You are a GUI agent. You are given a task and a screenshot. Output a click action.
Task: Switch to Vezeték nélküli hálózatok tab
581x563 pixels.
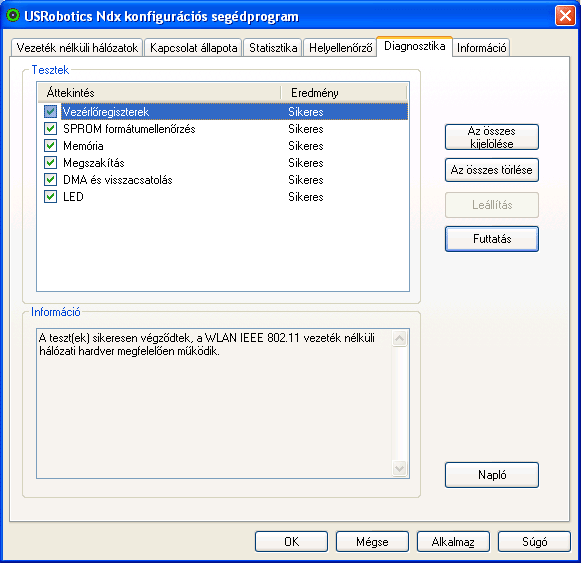(x=77, y=48)
